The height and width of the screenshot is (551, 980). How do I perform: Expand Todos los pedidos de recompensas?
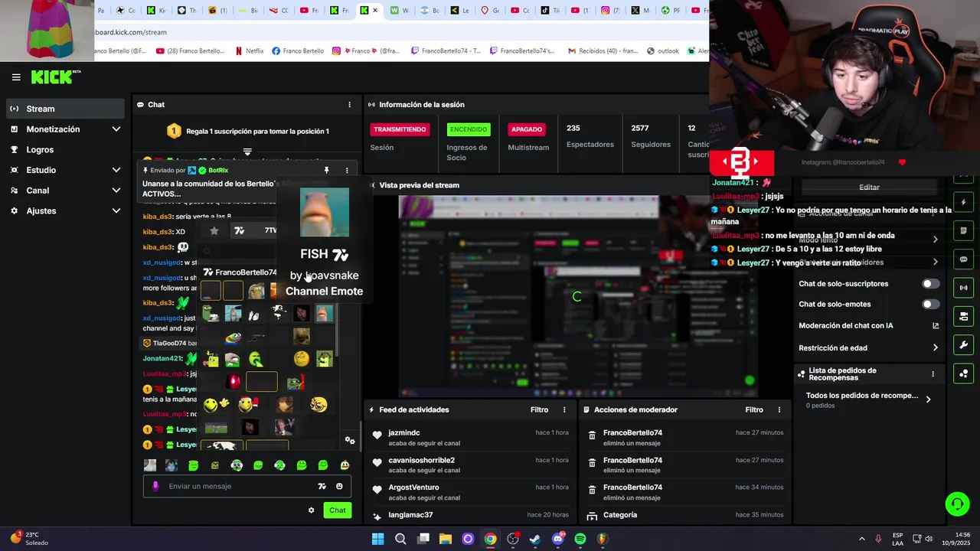coord(869,399)
